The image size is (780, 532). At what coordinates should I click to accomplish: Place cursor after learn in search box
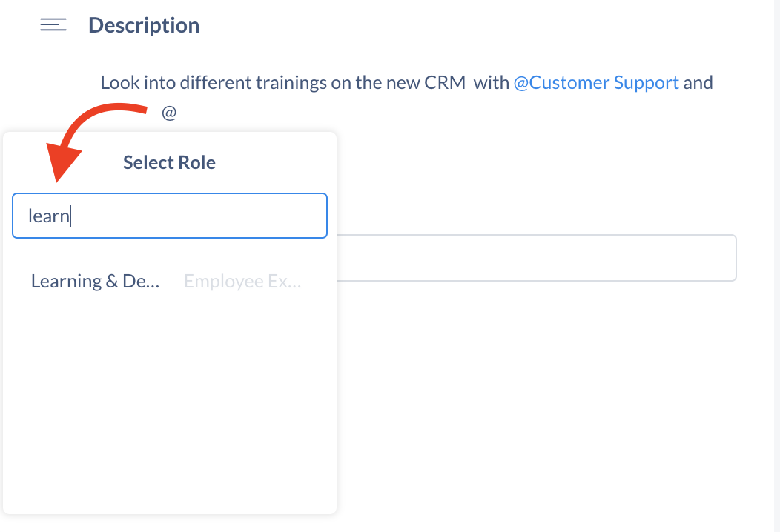pyautogui.click(x=70, y=216)
